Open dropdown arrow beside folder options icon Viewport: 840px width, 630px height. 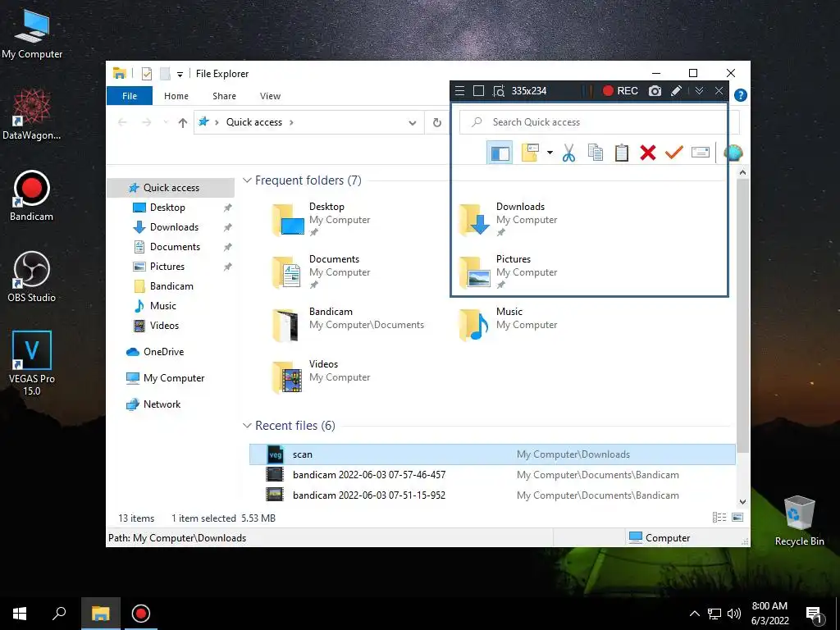click(550, 153)
